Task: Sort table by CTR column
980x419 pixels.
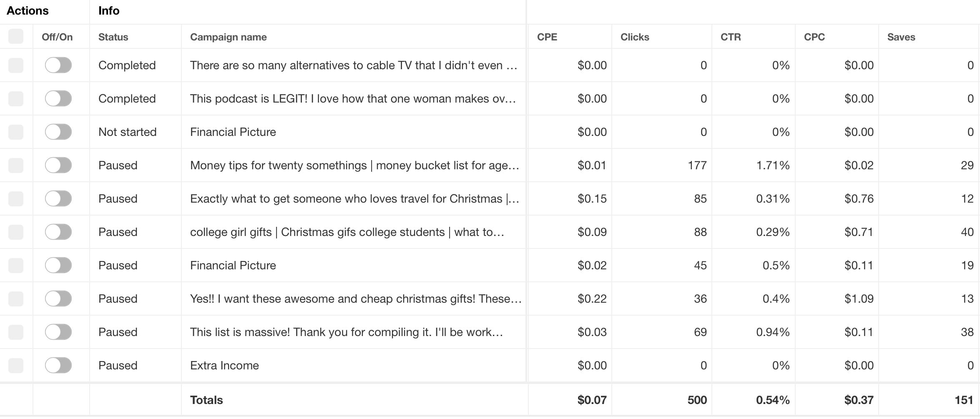Action: click(731, 37)
